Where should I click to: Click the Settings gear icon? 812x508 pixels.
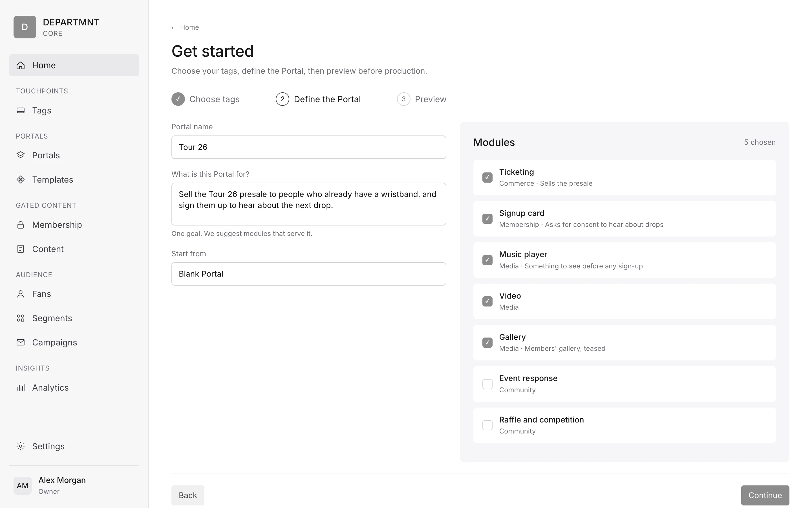pos(21,446)
